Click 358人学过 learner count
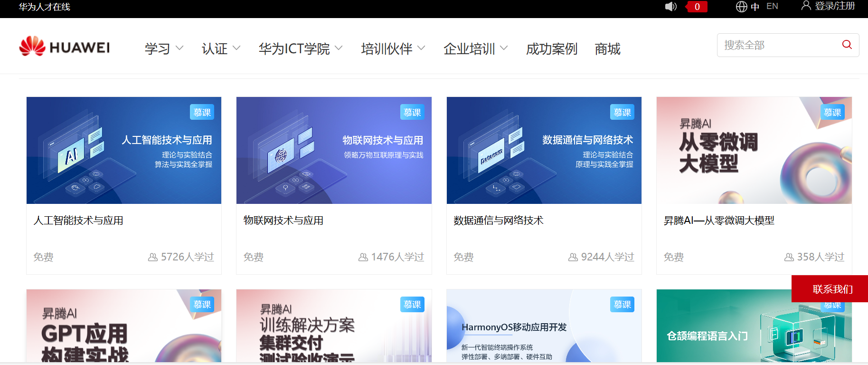 point(821,257)
